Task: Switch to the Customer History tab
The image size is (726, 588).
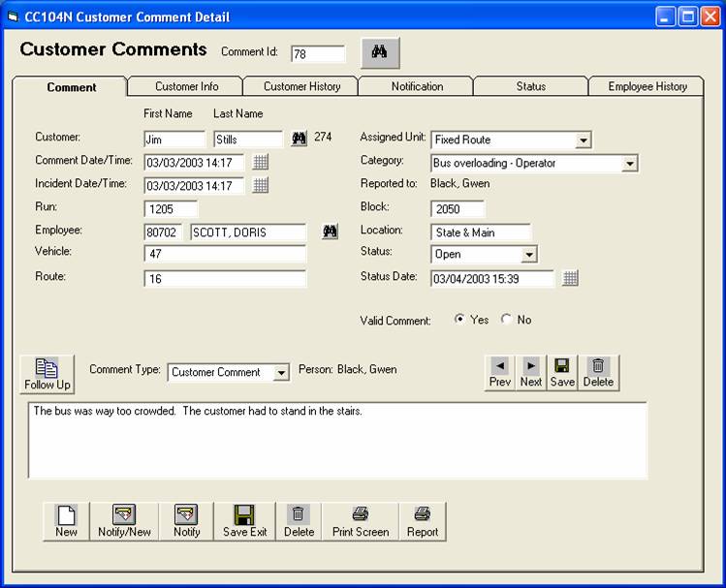Action: (x=301, y=86)
